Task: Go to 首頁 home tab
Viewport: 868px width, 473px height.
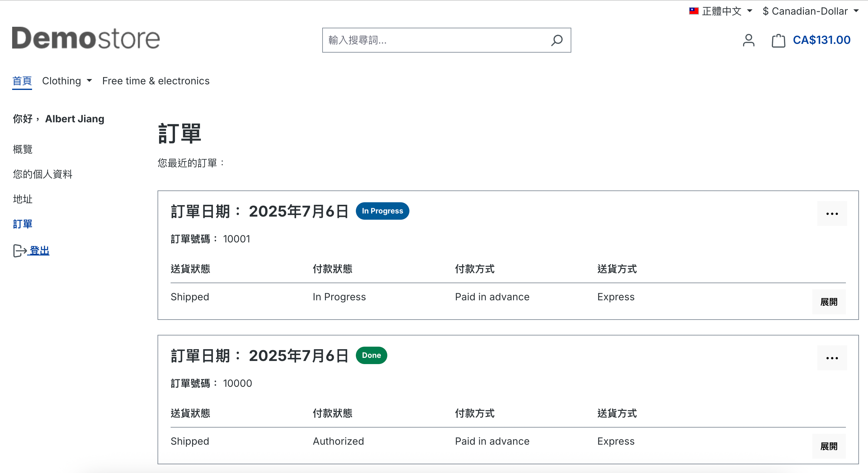Action: pyautogui.click(x=22, y=81)
